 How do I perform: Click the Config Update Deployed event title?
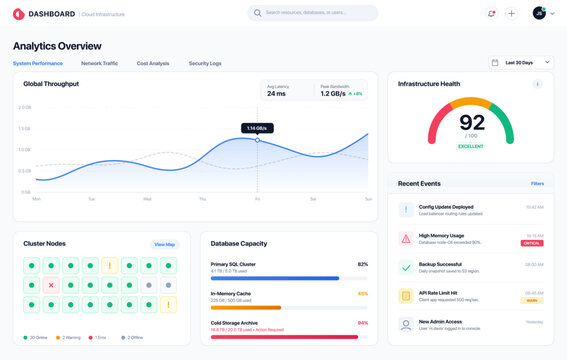tap(446, 207)
